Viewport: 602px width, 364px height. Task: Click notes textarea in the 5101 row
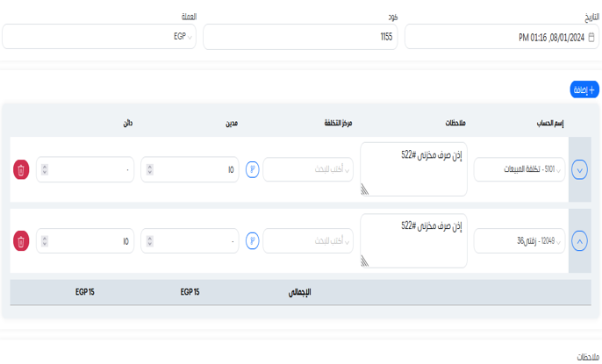(412, 168)
